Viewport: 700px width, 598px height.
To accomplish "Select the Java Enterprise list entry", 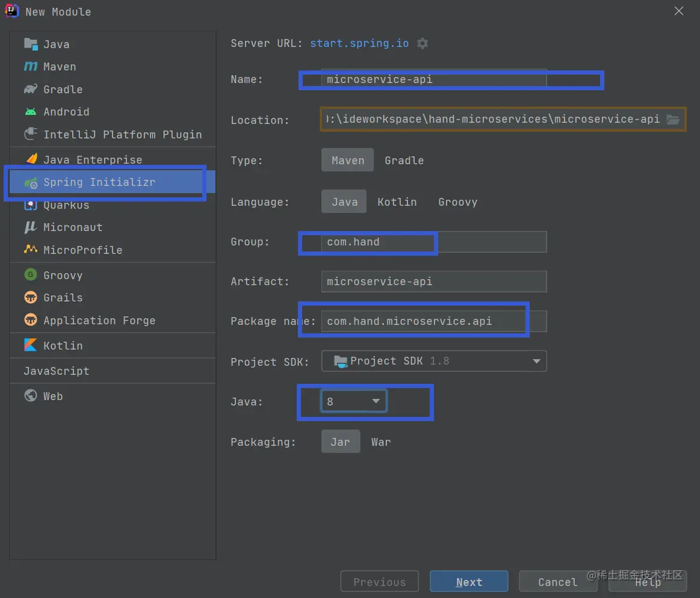I will pos(113,159).
